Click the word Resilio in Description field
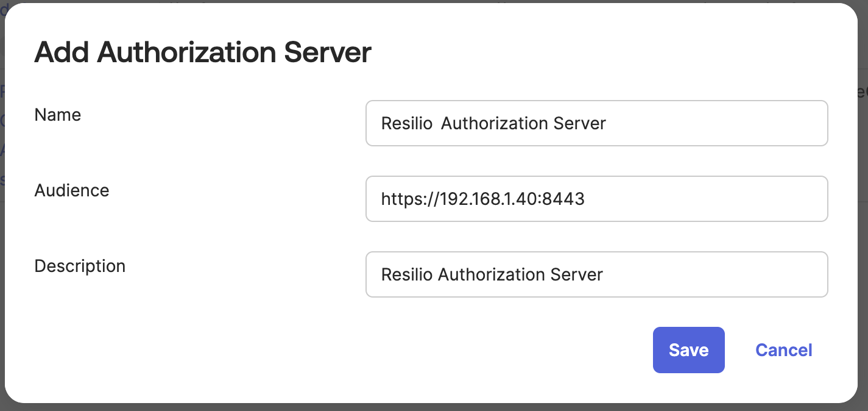The height and width of the screenshot is (411, 868). click(x=406, y=274)
